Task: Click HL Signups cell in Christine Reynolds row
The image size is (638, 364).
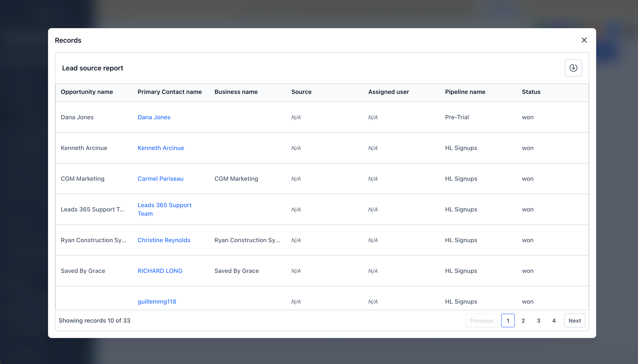Action: [x=461, y=240]
